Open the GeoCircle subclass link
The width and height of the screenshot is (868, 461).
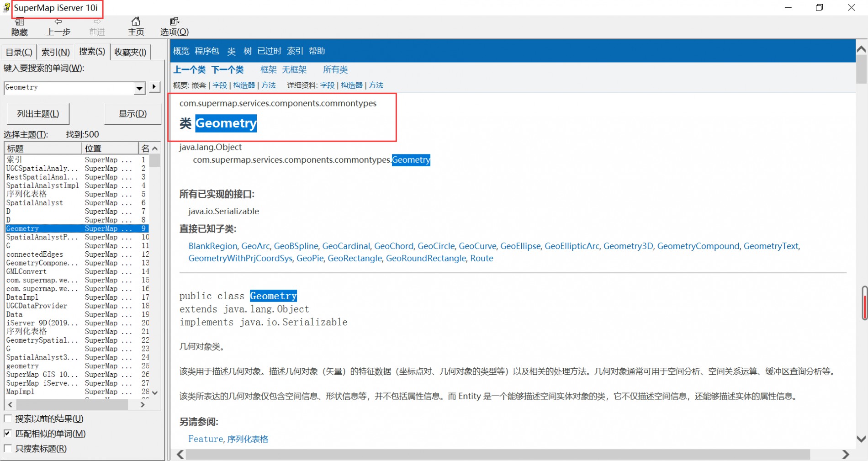pyautogui.click(x=436, y=246)
